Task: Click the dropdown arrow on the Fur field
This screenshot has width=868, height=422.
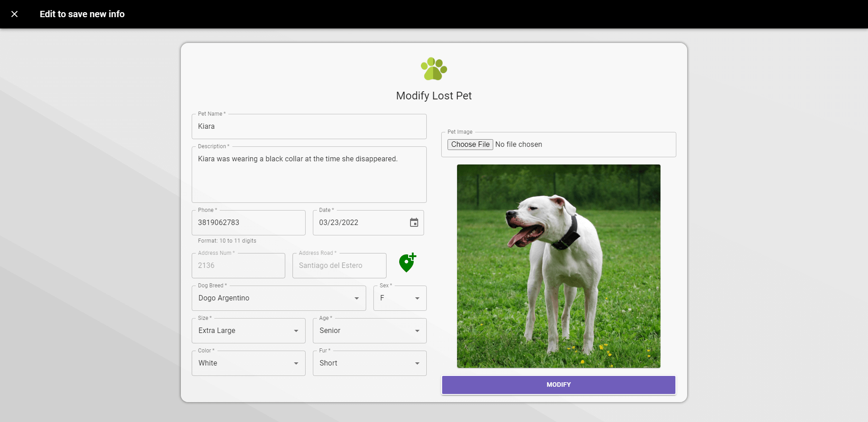Action: (417, 363)
